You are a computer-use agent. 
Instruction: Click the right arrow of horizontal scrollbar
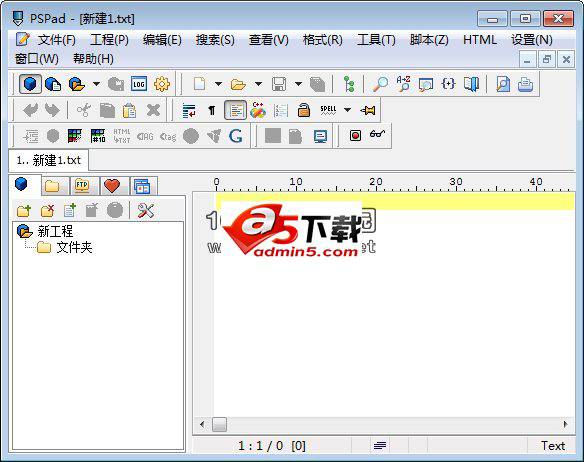click(565, 424)
